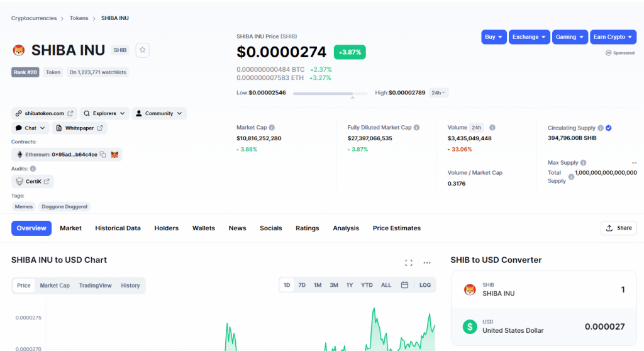
Task: Click the Sponsored label icon
Action: tap(609, 53)
